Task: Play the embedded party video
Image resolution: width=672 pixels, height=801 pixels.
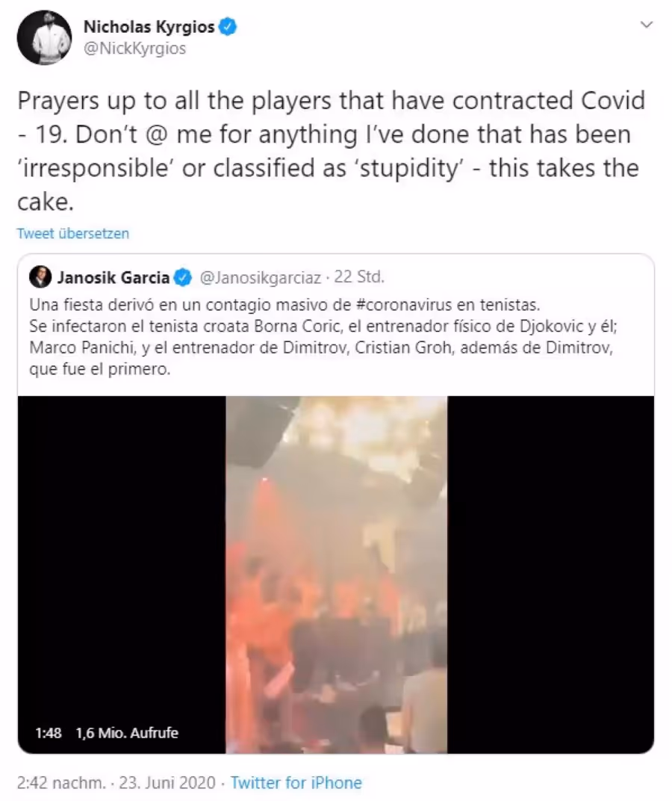Action: coord(337,574)
